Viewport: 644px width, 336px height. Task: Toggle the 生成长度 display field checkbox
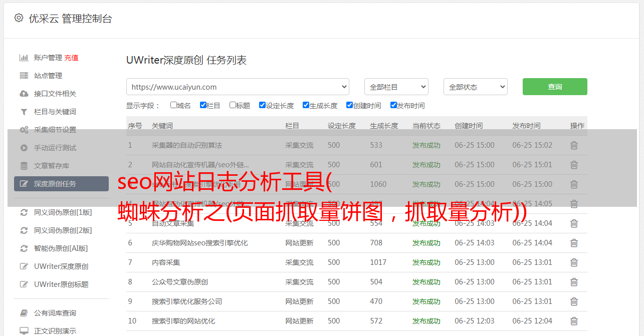306,105
